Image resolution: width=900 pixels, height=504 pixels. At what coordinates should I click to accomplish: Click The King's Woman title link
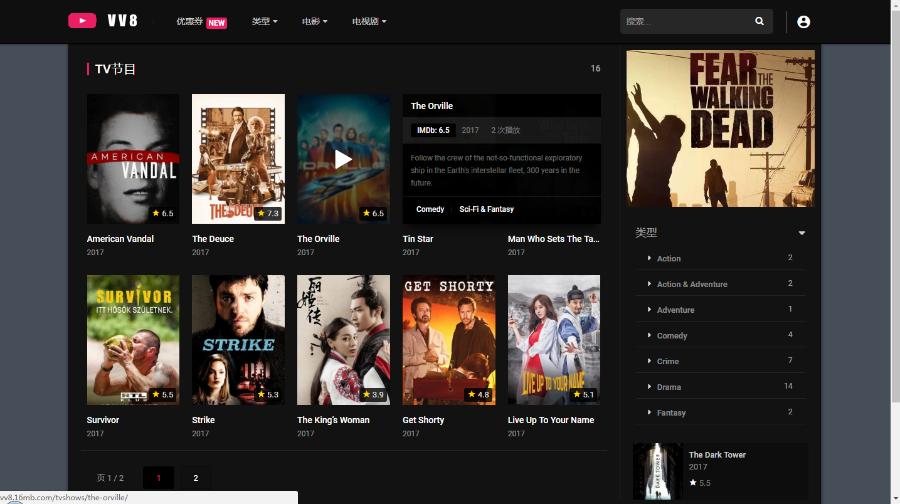[333, 420]
